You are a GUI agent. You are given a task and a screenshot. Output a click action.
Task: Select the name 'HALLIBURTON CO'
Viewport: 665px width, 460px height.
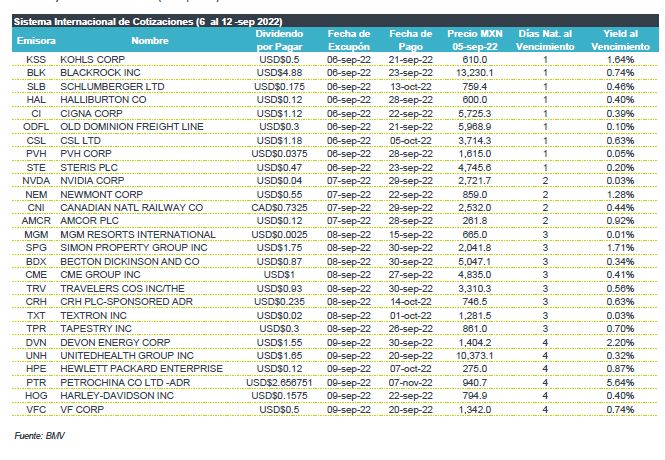[x=103, y=100]
